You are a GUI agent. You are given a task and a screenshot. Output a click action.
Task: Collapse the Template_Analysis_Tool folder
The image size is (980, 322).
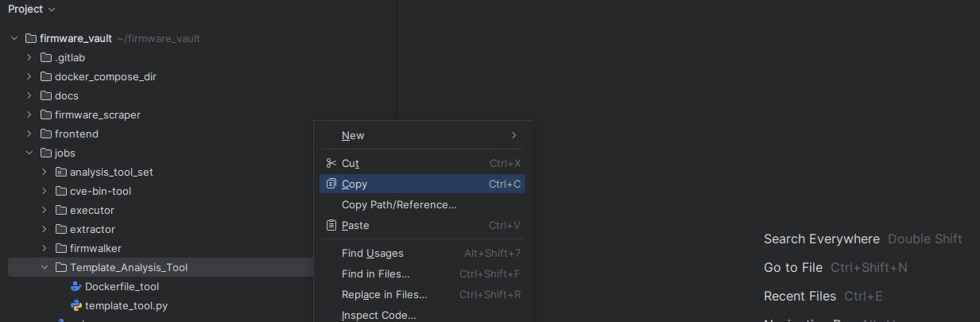(x=45, y=267)
